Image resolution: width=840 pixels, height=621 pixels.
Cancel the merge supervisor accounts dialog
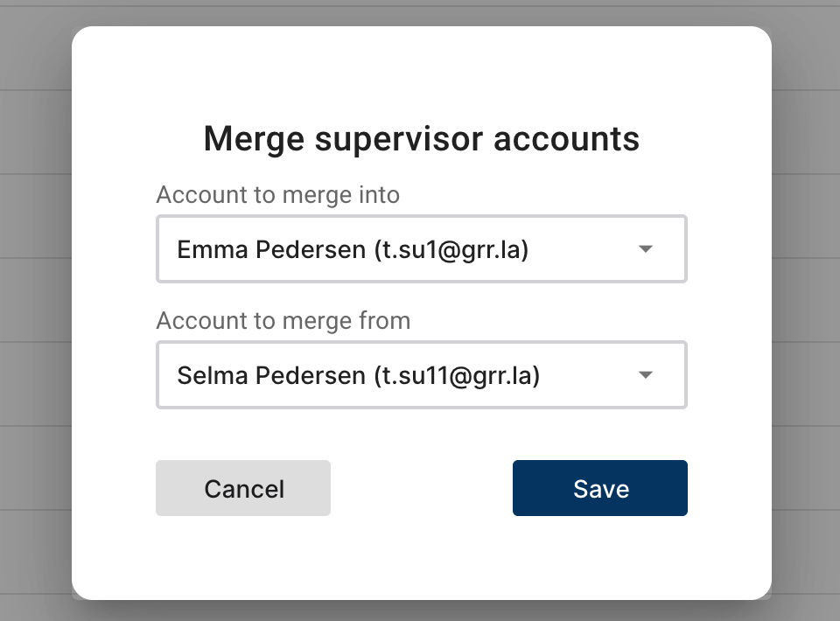243,488
